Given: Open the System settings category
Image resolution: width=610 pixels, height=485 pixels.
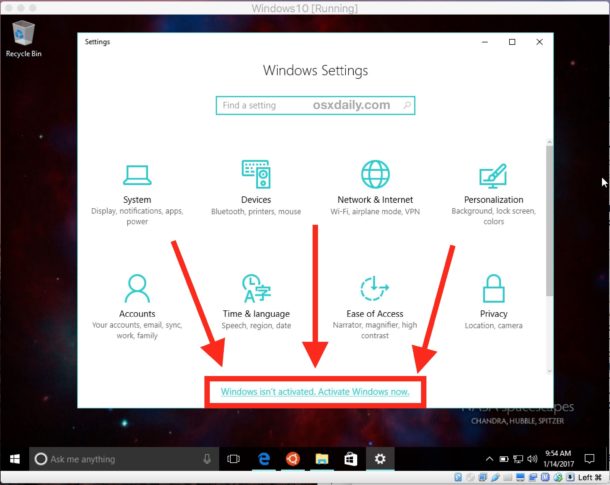Looking at the screenshot, I should pyautogui.click(x=137, y=194).
